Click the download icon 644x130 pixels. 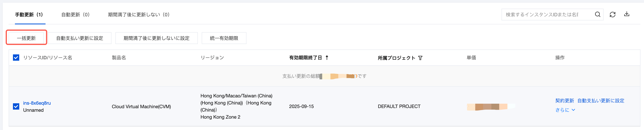(627, 14)
